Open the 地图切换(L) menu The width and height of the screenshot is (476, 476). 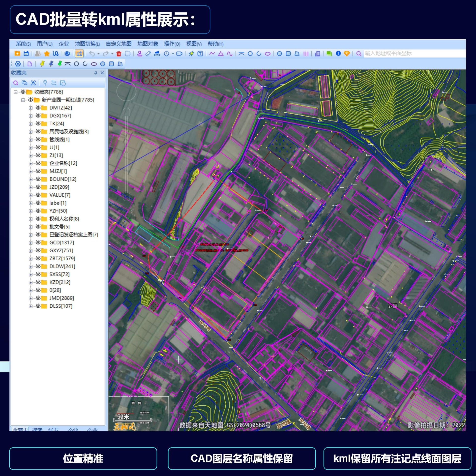[87, 44]
